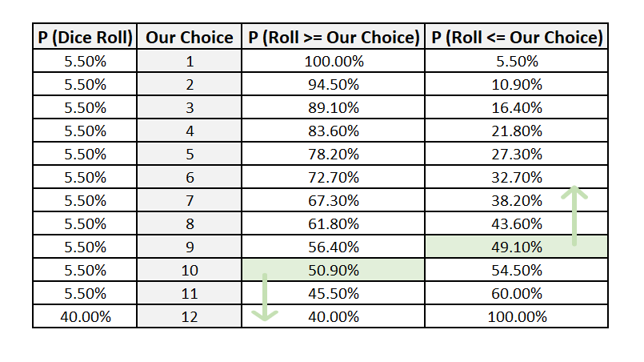The height and width of the screenshot is (362, 644).
Task: Click the 10.90% cell
Action: [x=516, y=84]
